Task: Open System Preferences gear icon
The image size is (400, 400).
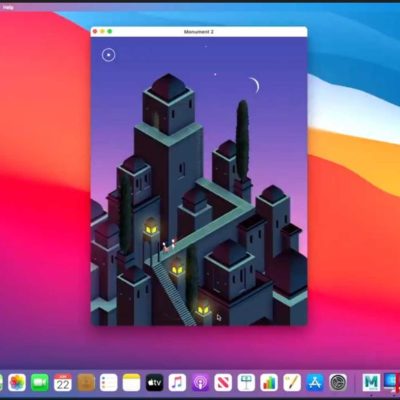Action: tap(338, 382)
